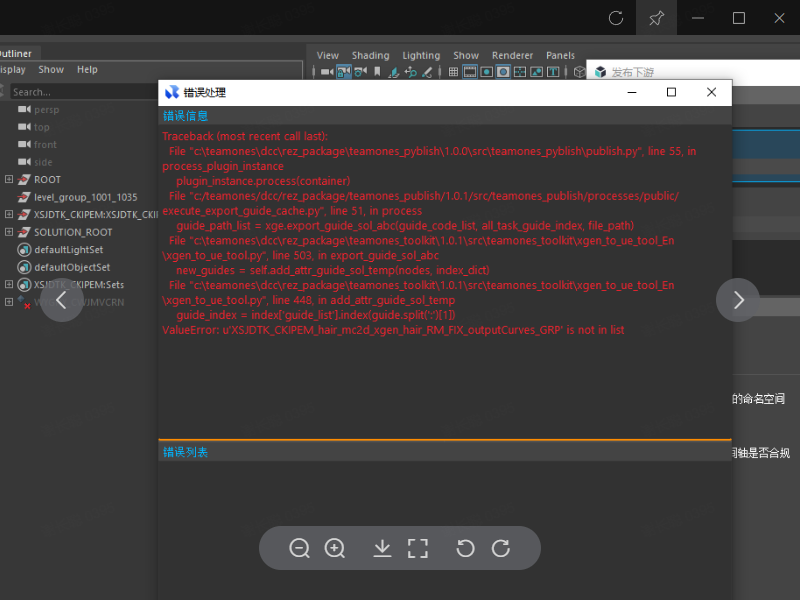Open the Shading menu

[x=370, y=56]
